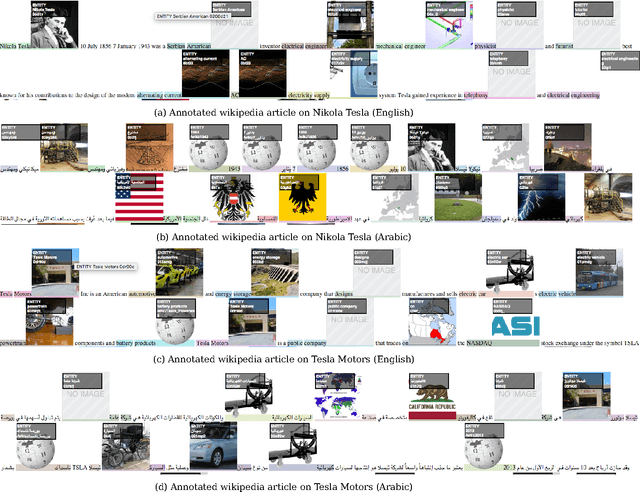Select the yellow flag with black eagle
The image size is (640, 492).
click(x=302, y=197)
